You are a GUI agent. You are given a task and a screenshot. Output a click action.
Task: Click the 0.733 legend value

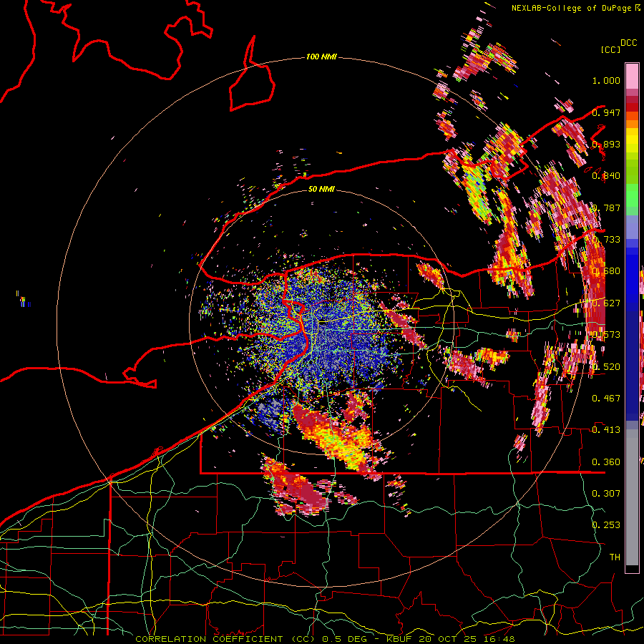(606, 240)
